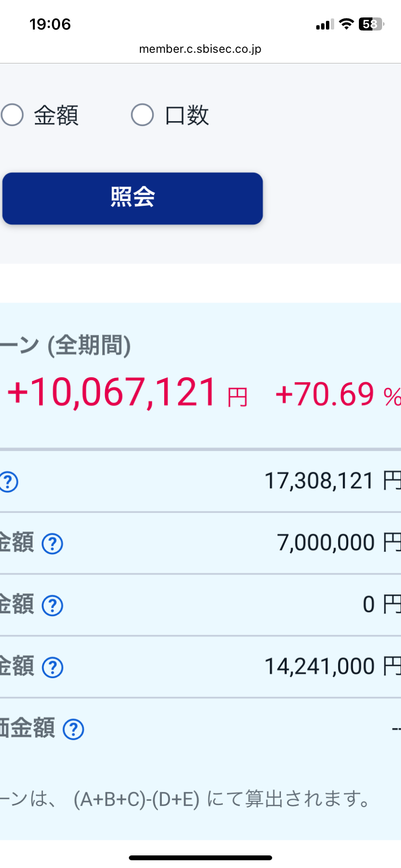Viewport: 401px width, 868px height.
Task: Tap the Wi-Fi icon in status bar
Action: tap(346, 24)
